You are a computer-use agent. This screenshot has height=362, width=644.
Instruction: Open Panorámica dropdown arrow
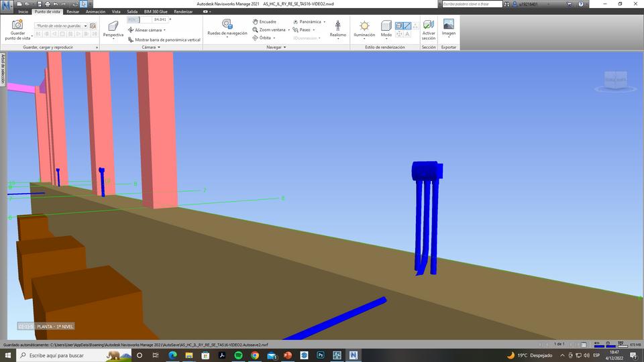coord(325,21)
